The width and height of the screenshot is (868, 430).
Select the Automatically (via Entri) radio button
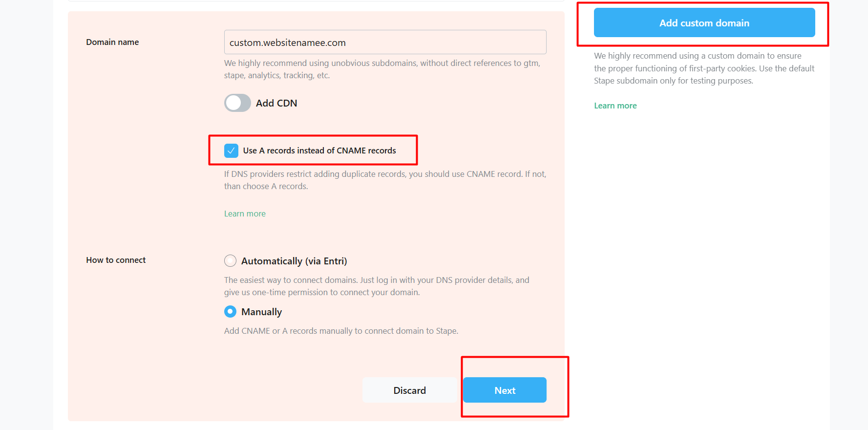pyautogui.click(x=230, y=261)
